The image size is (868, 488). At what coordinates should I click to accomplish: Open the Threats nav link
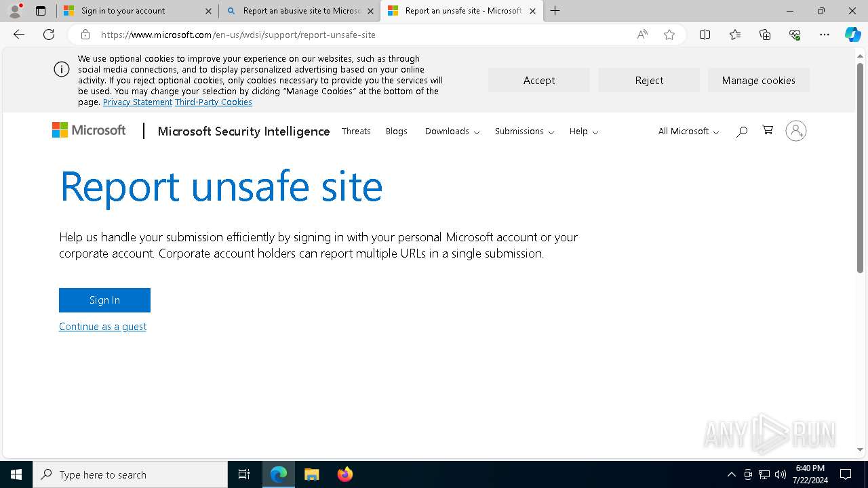click(x=356, y=131)
